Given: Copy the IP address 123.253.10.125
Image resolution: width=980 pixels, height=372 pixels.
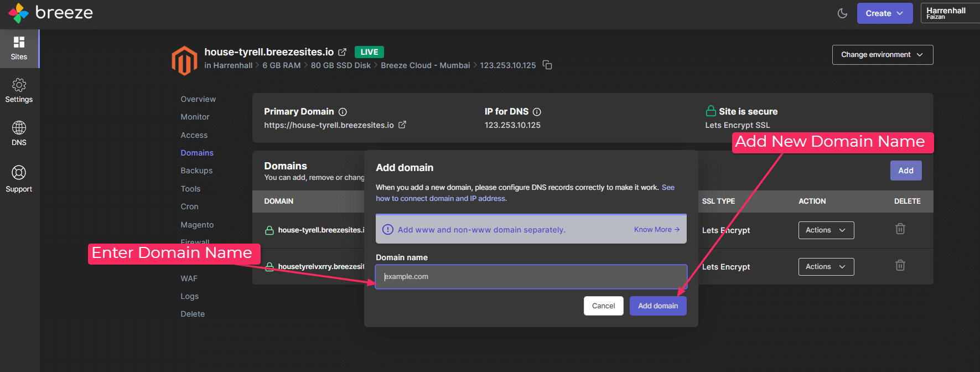Looking at the screenshot, I should [x=547, y=65].
